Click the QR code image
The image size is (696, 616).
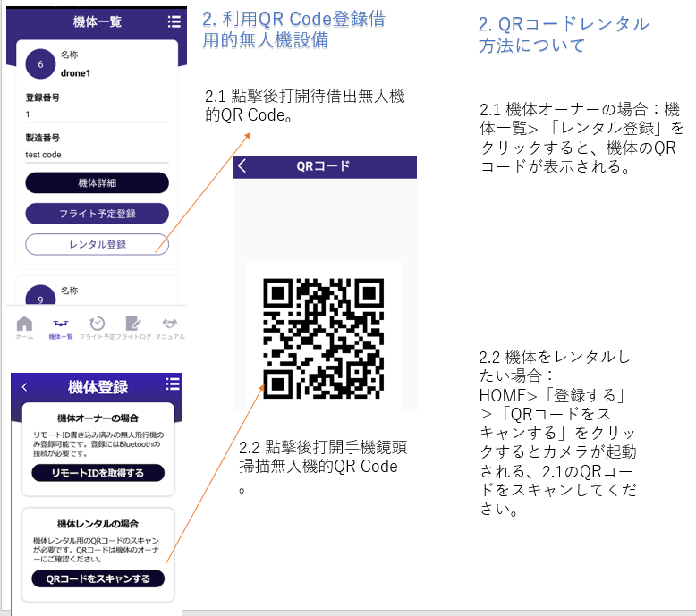pyautogui.click(x=324, y=338)
